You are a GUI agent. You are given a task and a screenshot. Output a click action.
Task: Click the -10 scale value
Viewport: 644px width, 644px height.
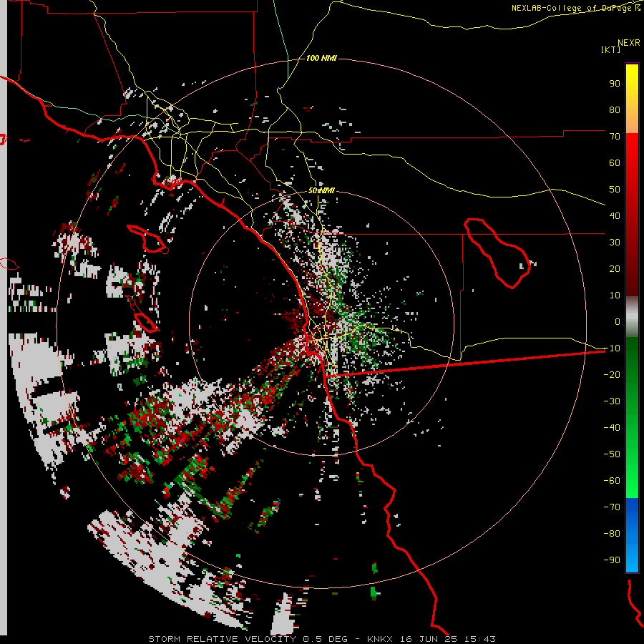pos(612,348)
